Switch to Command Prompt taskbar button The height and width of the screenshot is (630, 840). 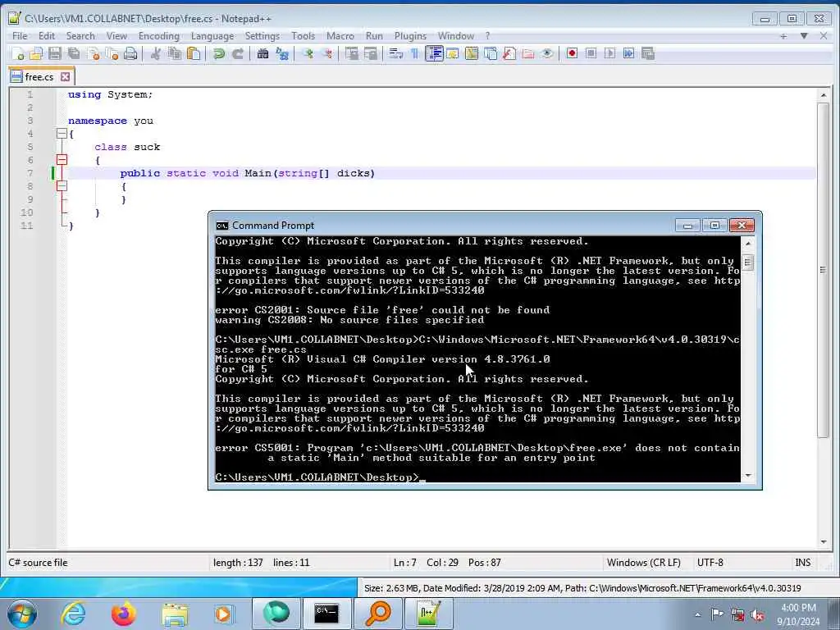(x=326, y=614)
